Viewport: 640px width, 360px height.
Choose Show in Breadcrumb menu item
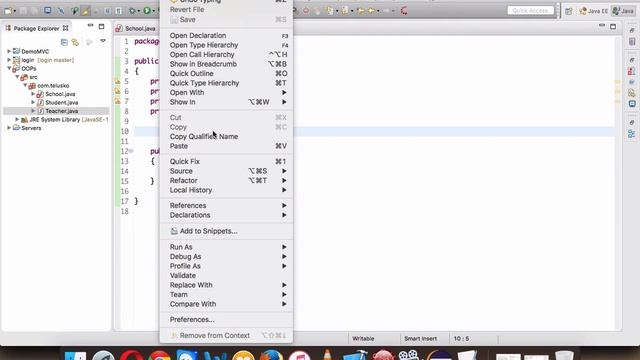[226, 64]
